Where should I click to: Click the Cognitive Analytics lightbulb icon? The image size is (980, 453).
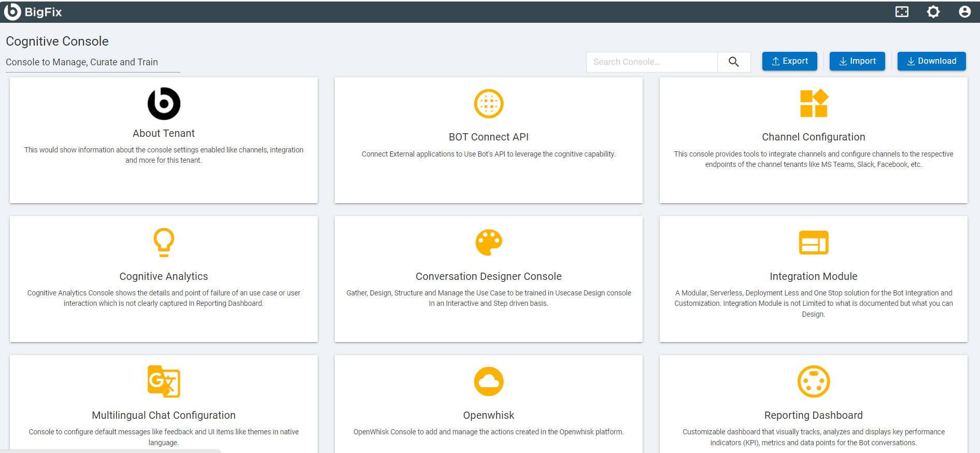tap(164, 243)
